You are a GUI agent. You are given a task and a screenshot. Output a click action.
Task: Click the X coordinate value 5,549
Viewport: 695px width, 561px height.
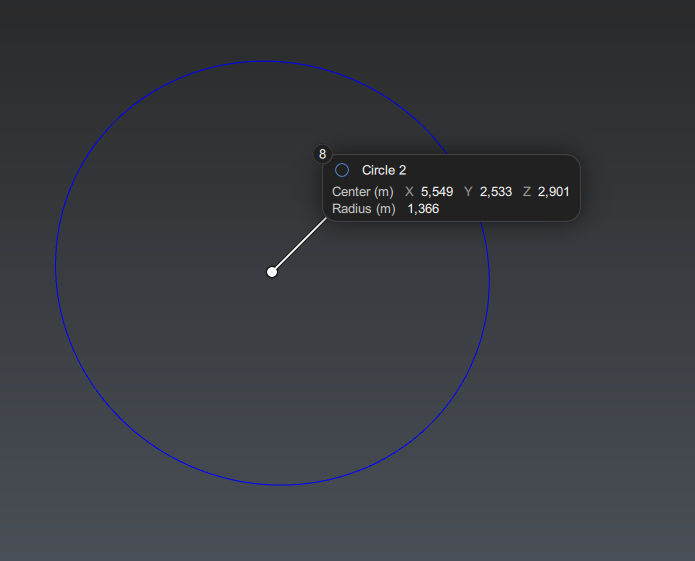pyautogui.click(x=437, y=191)
